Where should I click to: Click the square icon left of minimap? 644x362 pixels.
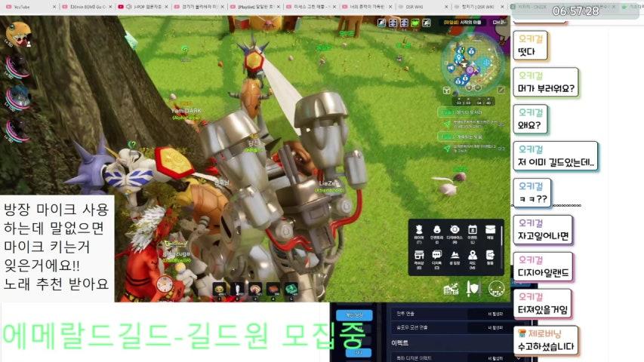(x=447, y=90)
